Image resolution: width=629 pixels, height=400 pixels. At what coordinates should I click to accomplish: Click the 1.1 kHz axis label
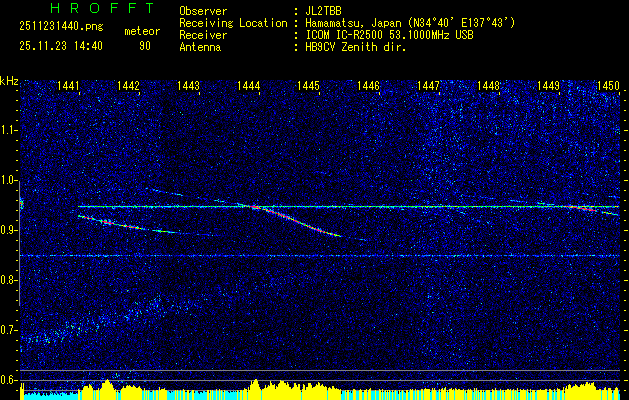click(9, 130)
